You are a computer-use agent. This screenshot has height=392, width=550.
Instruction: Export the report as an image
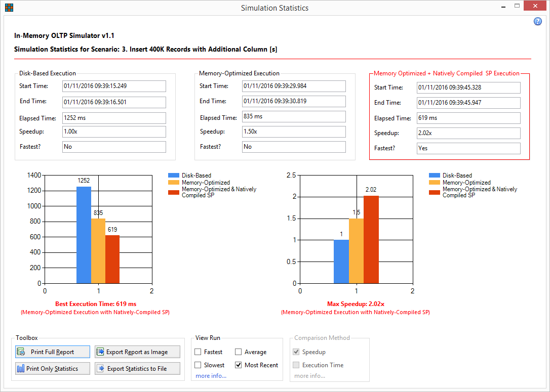pyautogui.click(x=138, y=352)
